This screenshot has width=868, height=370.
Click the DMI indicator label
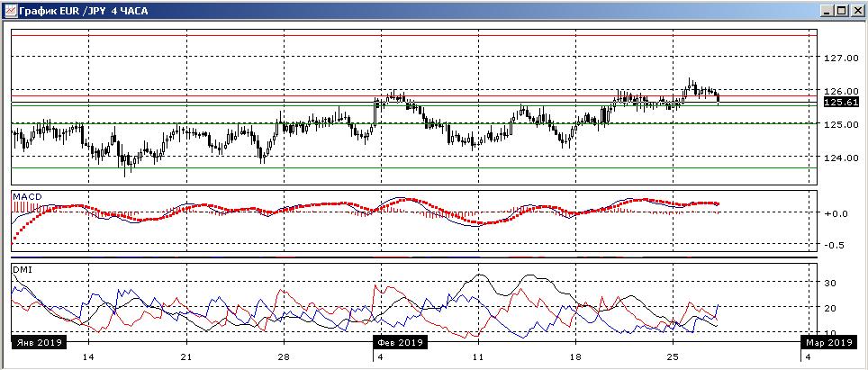coord(21,268)
